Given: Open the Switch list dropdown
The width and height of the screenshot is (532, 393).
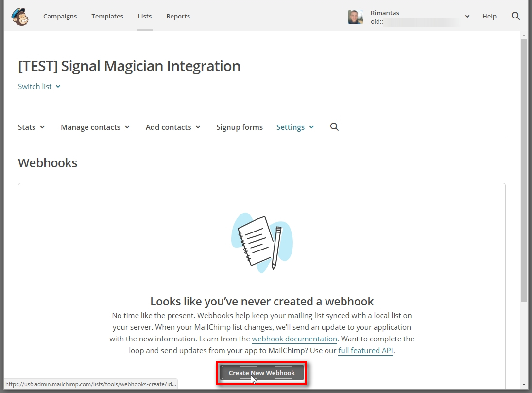Looking at the screenshot, I should [x=39, y=87].
